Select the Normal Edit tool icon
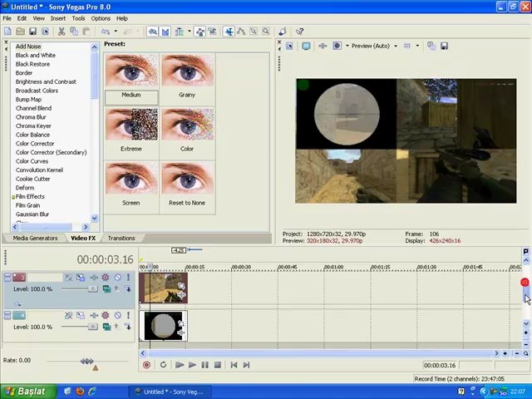 click(x=229, y=32)
